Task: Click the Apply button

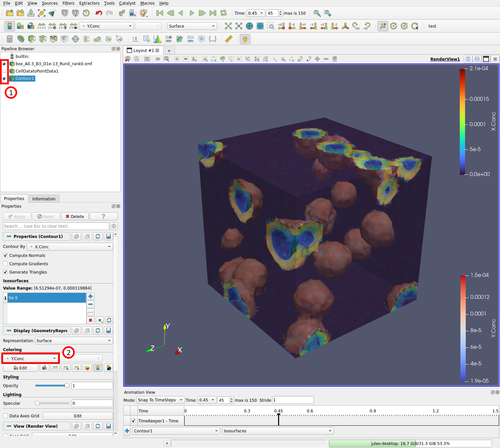Action: pos(17,216)
